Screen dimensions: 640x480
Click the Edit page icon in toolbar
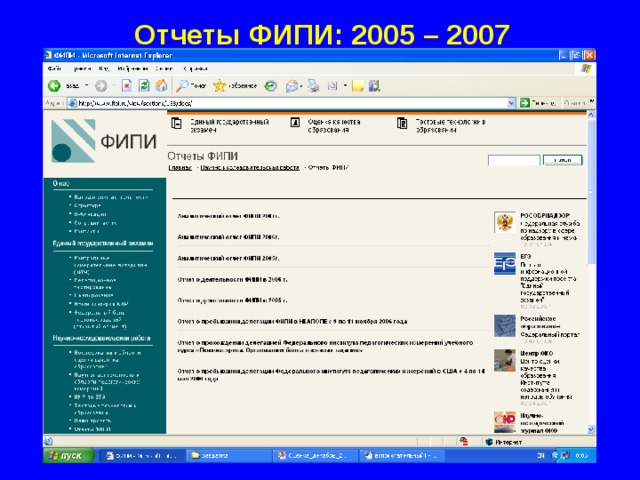(x=333, y=86)
